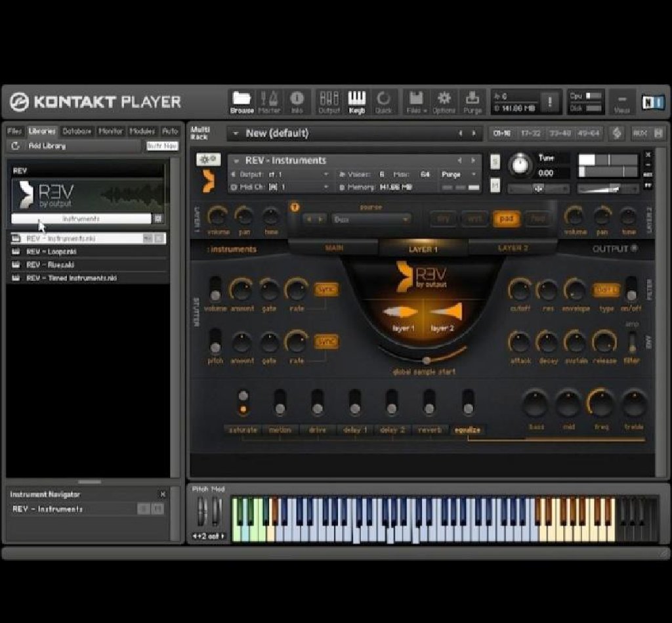Select the pad source category button

[506, 219]
